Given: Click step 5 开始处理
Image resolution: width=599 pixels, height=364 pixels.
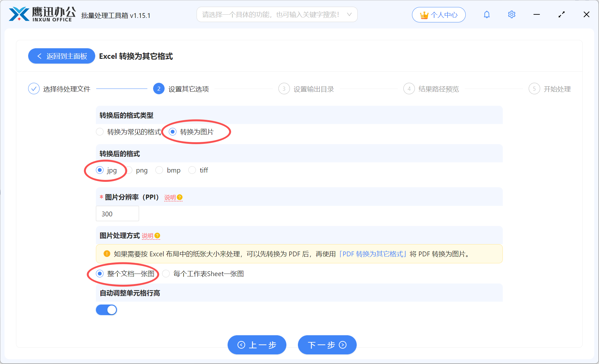Looking at the screenshot, I should click(550, 89).
